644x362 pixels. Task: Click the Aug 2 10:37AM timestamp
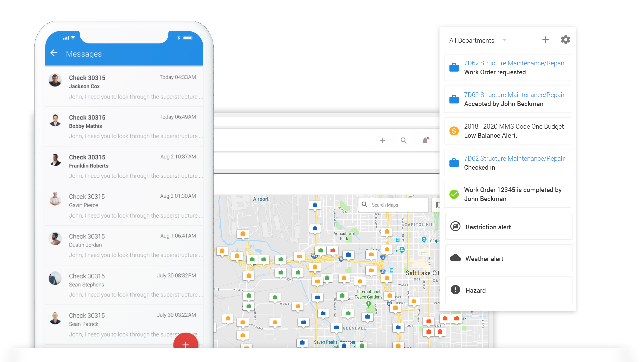point(178,157)
